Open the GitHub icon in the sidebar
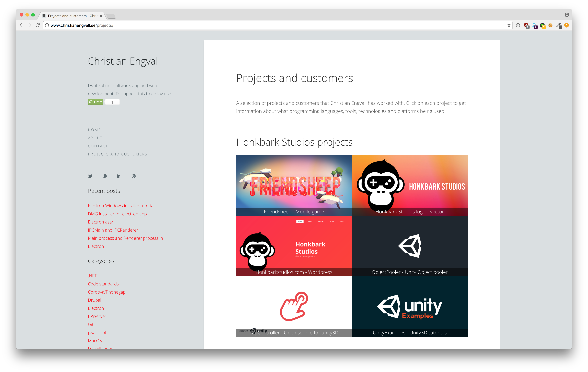Image resolution: width=588 pixels, height=372 pixels. tap(105, 176)
